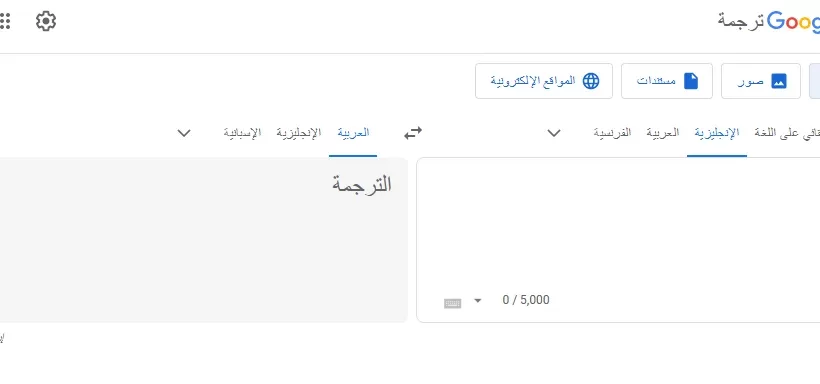
Task: Click the globe icon for website translation
Action: coord(591,81)
